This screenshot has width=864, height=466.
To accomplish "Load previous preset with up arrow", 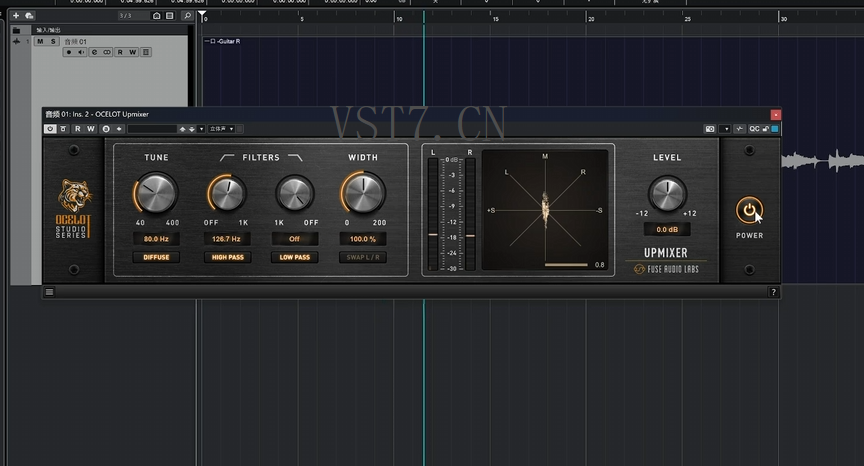I will point(182,129).
